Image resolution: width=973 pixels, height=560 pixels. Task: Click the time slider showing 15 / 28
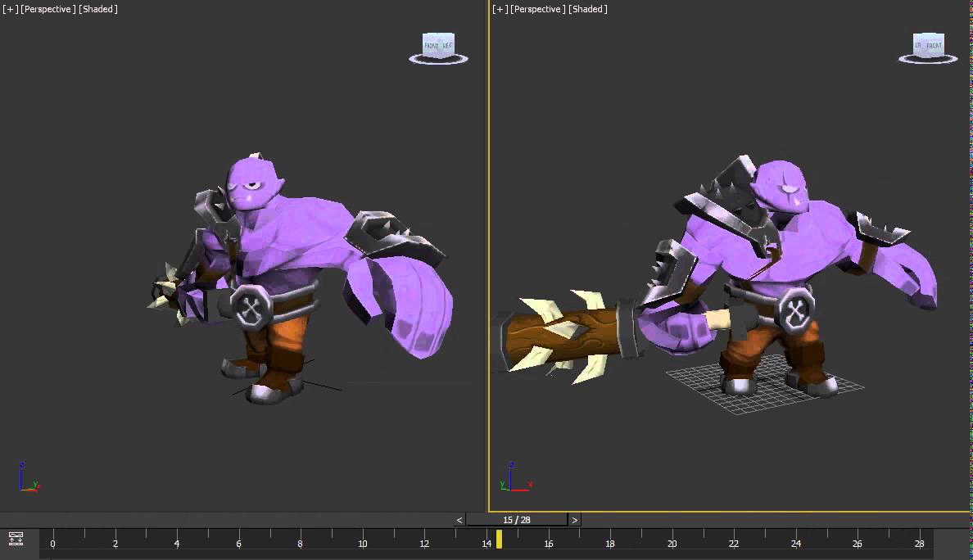tap(517, 520)
